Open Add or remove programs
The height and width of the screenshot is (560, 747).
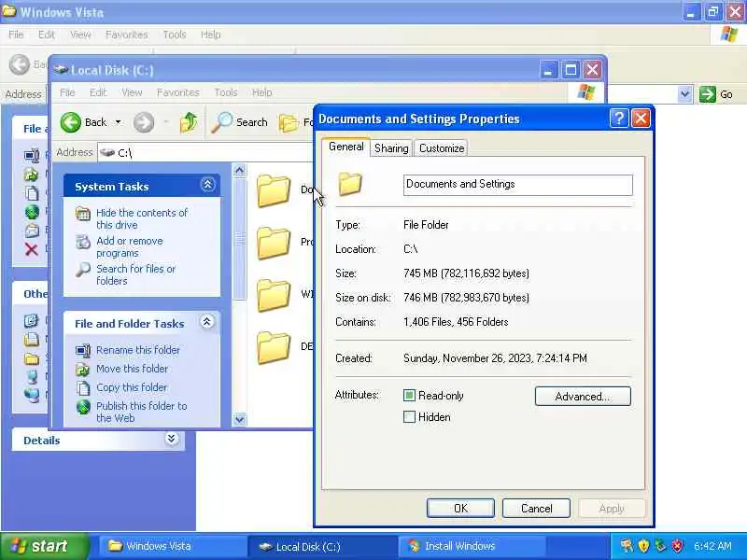[130, 246]
